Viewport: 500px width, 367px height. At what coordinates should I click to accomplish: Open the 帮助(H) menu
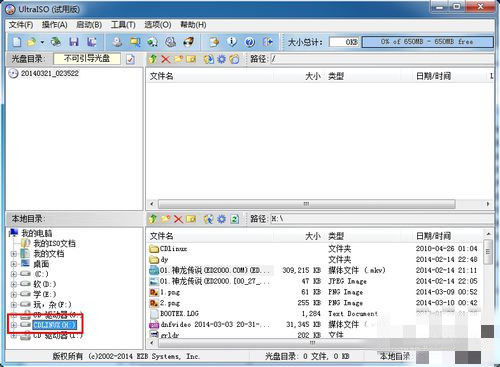click(x=193, y=25)
